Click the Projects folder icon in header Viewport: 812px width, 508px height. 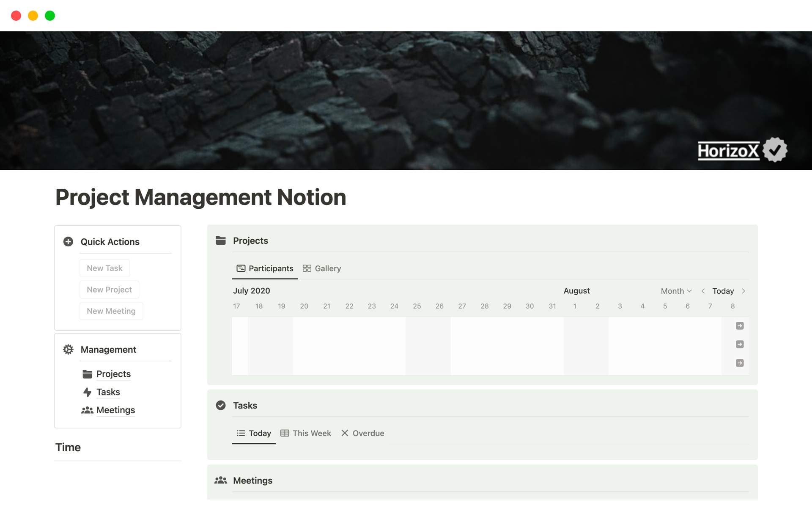[221, 240]
